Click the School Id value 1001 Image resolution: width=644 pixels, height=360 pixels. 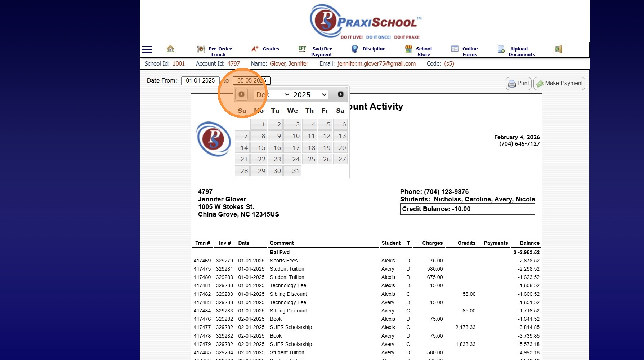coord(179,63)
